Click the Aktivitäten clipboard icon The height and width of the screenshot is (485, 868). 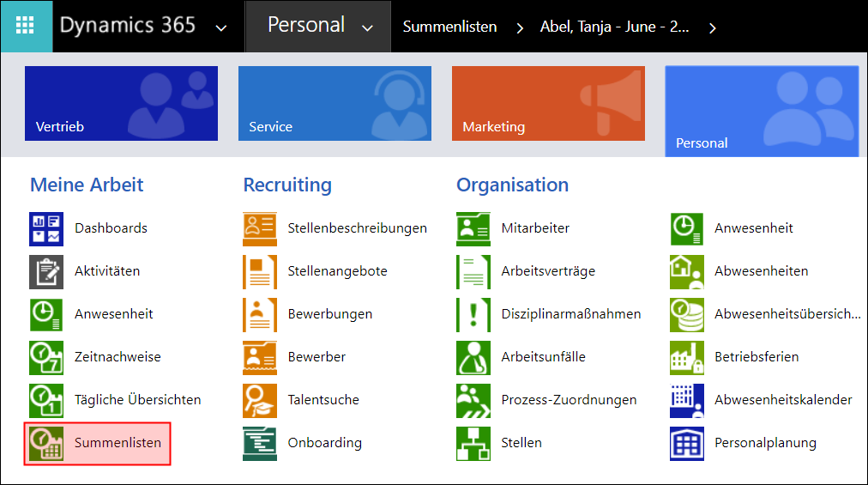pyautogui.click(x=46, y=271)
